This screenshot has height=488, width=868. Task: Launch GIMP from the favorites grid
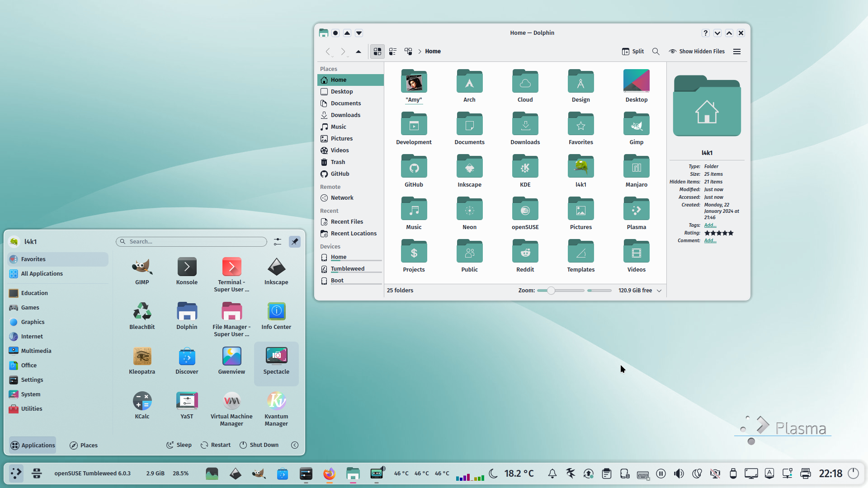point(142,272)
